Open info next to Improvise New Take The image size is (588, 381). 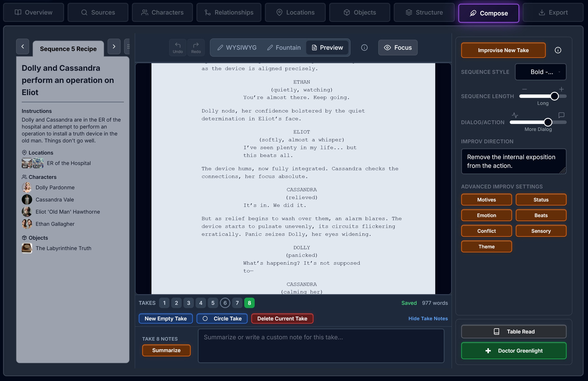click(558, 50)
